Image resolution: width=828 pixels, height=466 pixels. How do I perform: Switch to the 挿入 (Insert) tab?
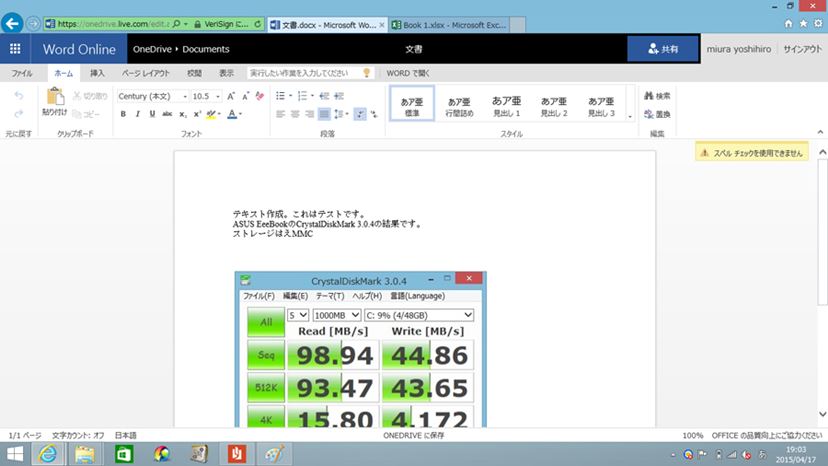[x=97, y=73]
